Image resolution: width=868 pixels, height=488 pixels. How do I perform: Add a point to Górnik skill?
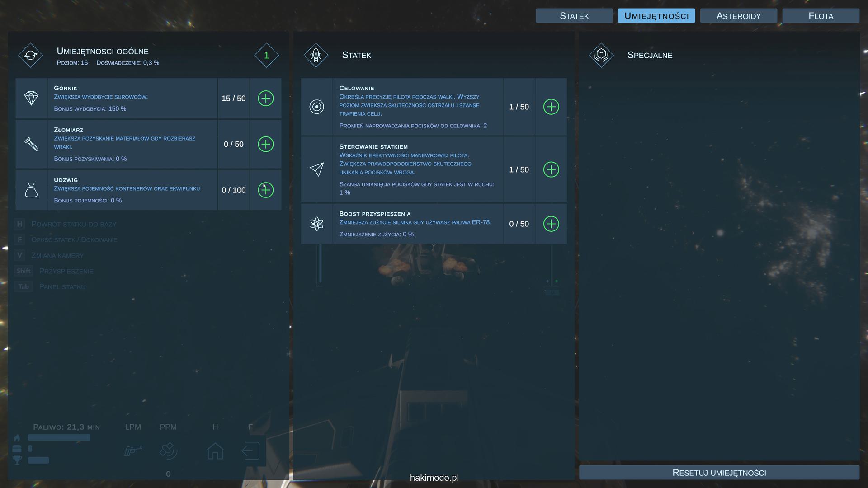click(265, 99)
